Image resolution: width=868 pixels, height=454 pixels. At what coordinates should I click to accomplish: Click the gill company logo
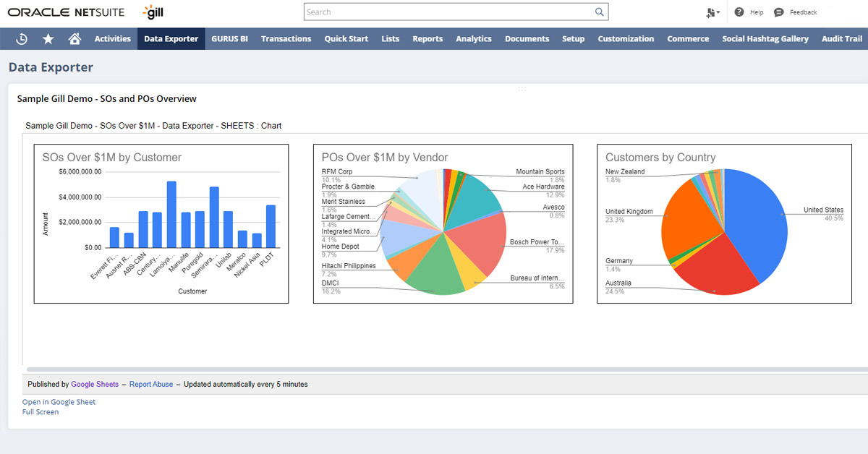(x=154, y=12)
